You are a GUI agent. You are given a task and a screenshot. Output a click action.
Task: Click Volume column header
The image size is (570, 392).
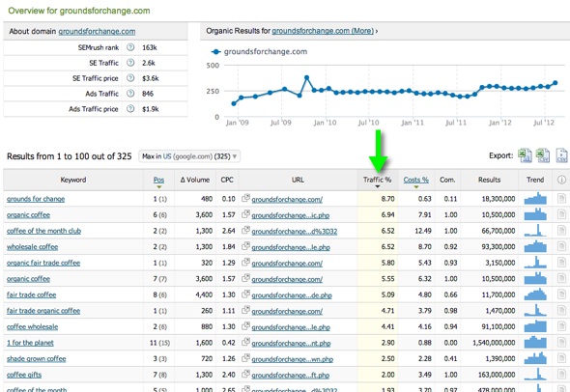pyautogui.click(x=195, y=180)
